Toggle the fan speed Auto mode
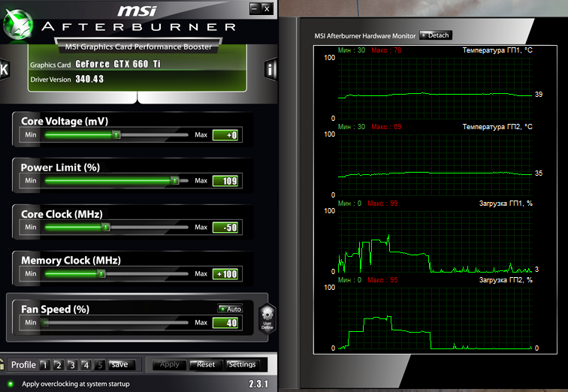 (x=230, y=309)
